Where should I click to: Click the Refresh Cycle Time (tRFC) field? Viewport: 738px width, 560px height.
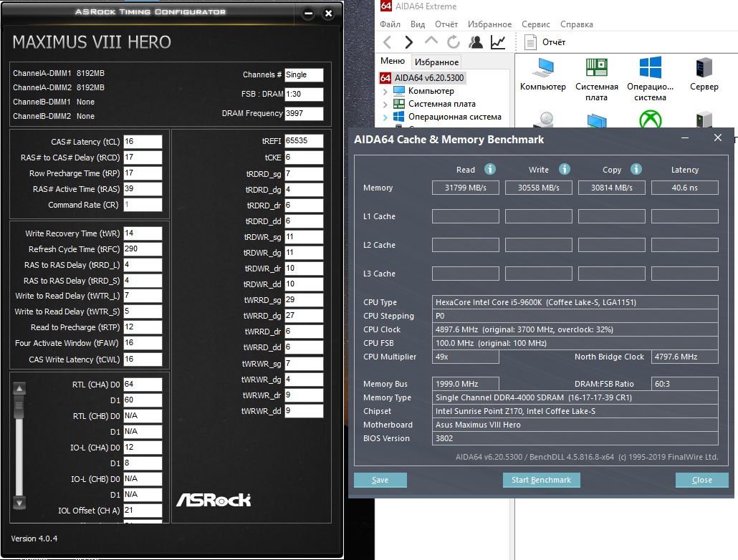pos(143,249)
